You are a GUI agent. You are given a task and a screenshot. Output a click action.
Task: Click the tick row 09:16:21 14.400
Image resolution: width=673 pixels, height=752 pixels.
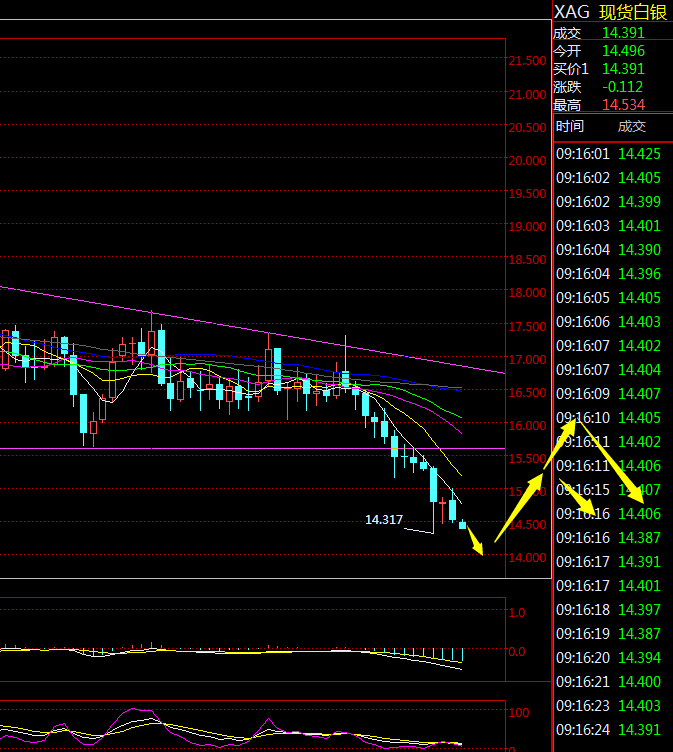[x=608, y=682]
